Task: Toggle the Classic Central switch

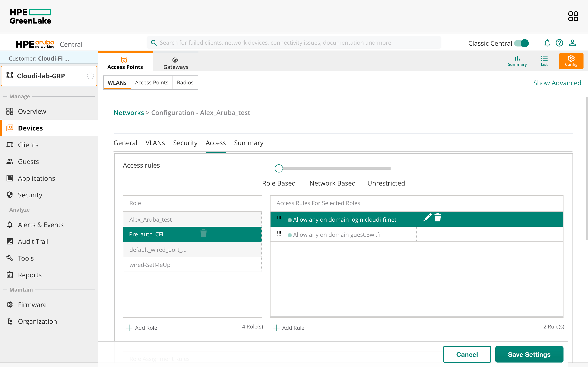Action: coord(521,43)
